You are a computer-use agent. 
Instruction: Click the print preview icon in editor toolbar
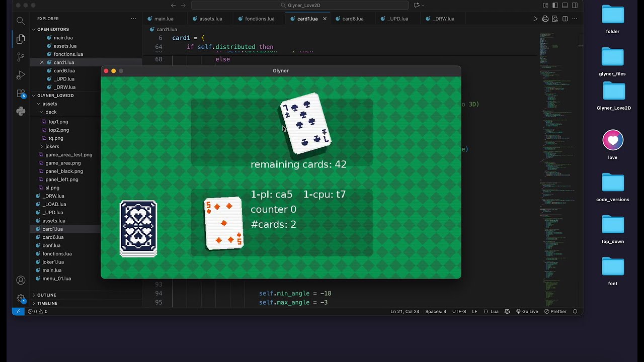click(x=555, y=19)
